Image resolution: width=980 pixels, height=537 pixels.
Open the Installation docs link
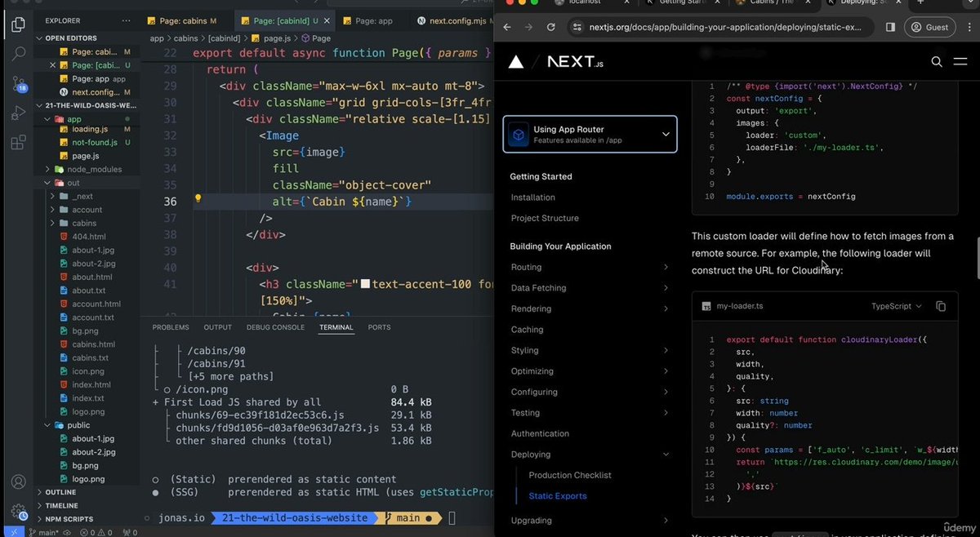coord(532,197)
